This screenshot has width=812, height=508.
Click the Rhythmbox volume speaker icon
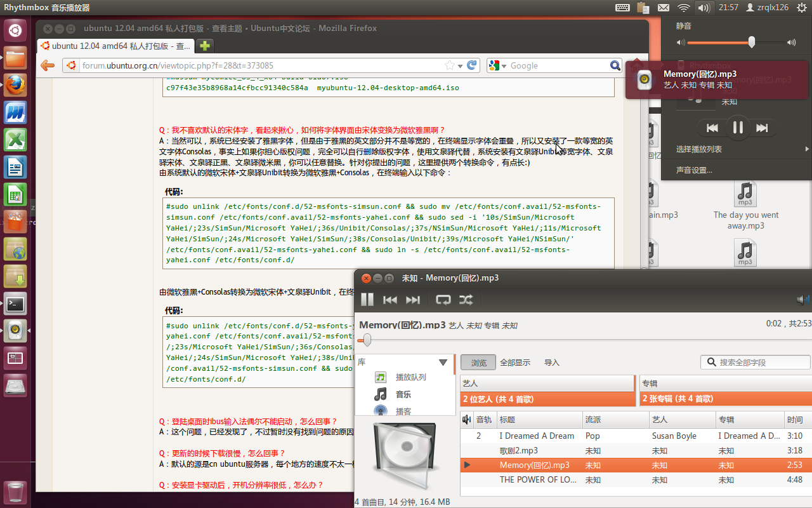pyautogui.click(x=803, y=300)
